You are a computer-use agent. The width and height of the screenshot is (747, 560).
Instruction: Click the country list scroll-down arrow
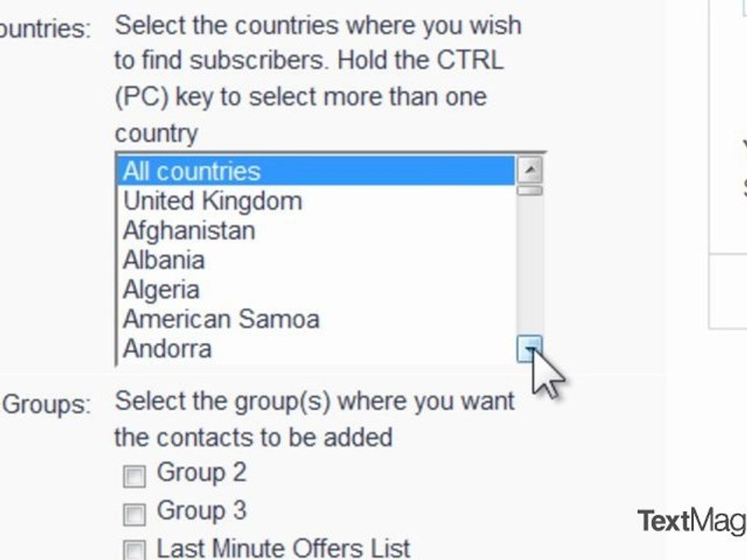click(x=530, y=349)
